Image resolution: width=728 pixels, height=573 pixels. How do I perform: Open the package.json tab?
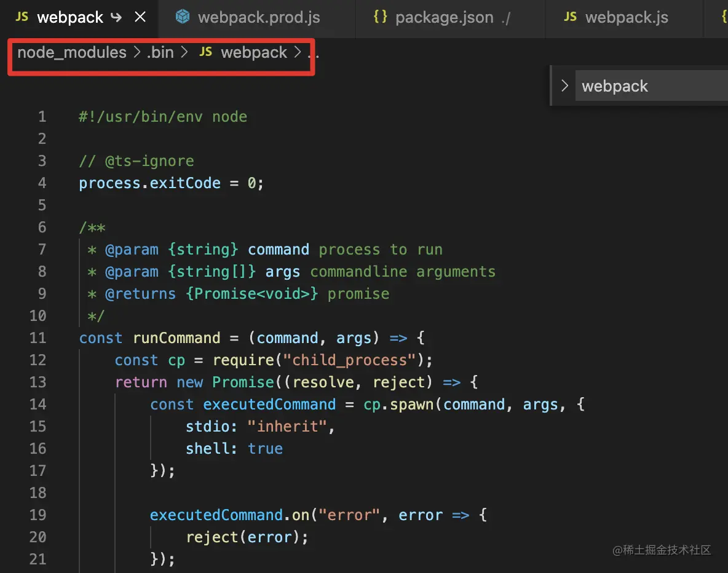coord(449,18)
